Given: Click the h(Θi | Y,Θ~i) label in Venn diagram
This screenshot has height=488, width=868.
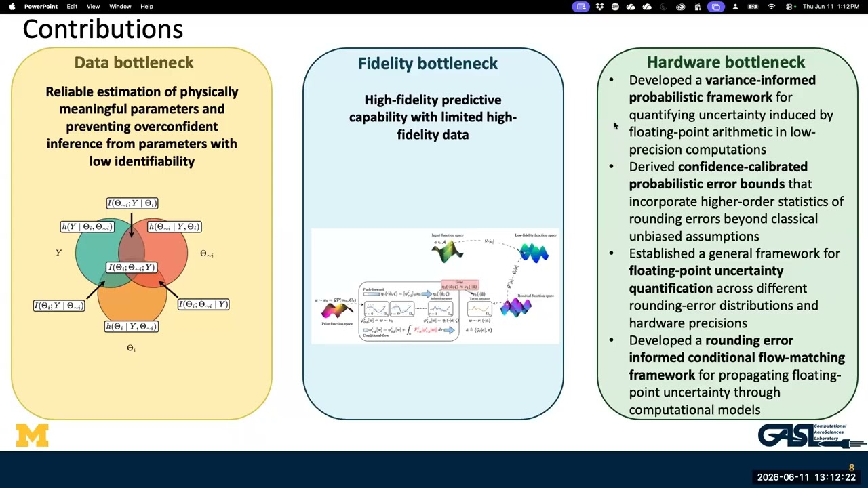Looking at the screenshot, I should tap(131, 327).
